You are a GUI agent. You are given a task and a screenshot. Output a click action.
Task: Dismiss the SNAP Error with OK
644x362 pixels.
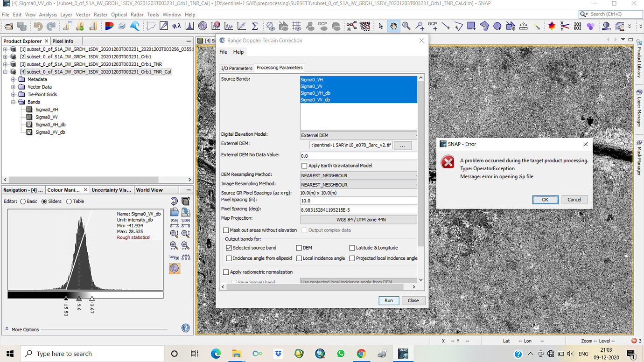coord(545,199)
